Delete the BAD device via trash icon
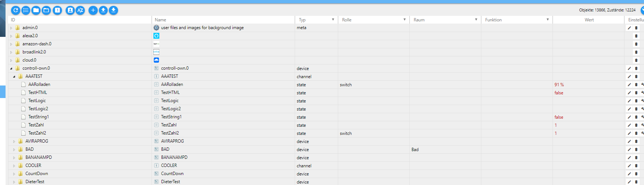This screenshot has width=644, height=185. pos(636,149)
